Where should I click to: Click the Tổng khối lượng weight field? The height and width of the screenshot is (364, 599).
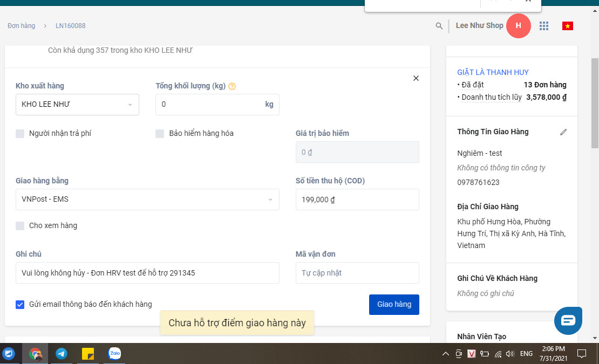[217, 105]
